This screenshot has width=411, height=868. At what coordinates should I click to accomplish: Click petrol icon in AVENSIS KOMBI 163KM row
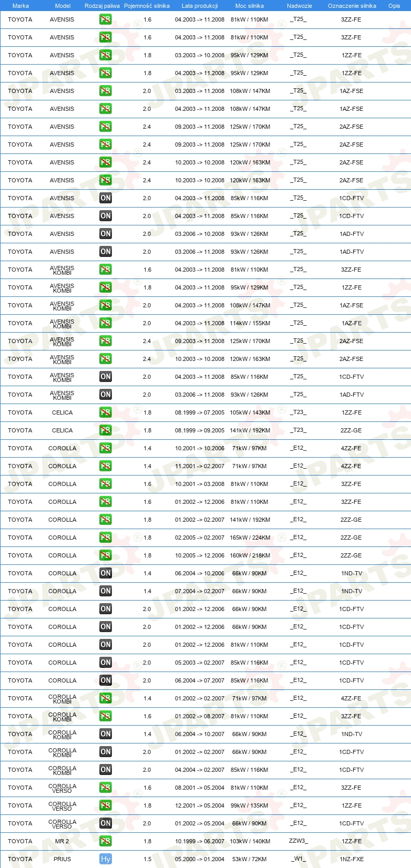(x=106, y=359)
